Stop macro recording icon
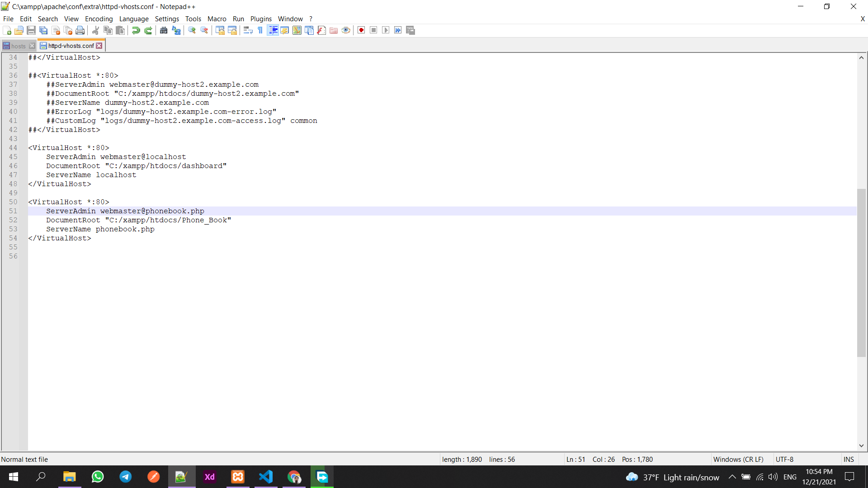The height and width of the screenshot is (488, 868). pos(373,30)
